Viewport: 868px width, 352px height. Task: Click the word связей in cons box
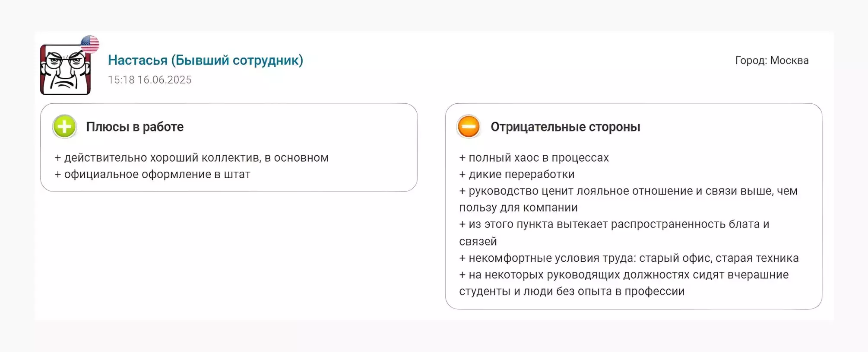[478, 242]
